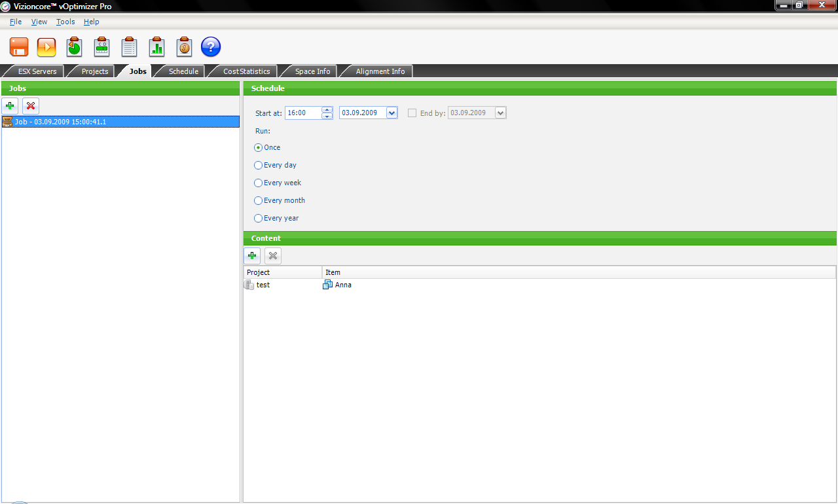Open the start date dropdown calendar
This screenshot has width=838, height=504.
392,113
